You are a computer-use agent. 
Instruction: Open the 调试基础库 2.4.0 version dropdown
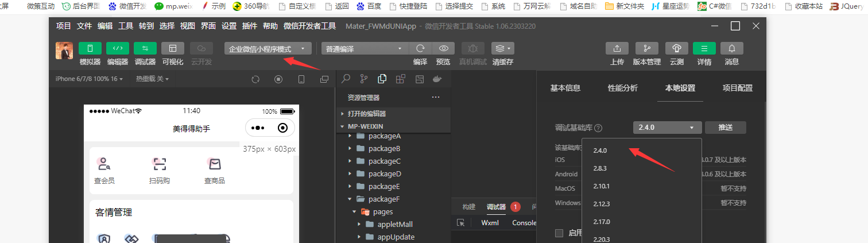tap(668, 128)
